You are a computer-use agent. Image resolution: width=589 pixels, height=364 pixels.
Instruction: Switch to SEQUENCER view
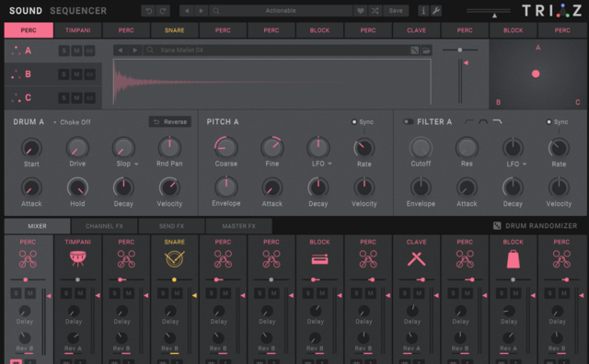[x=78, y=11]
